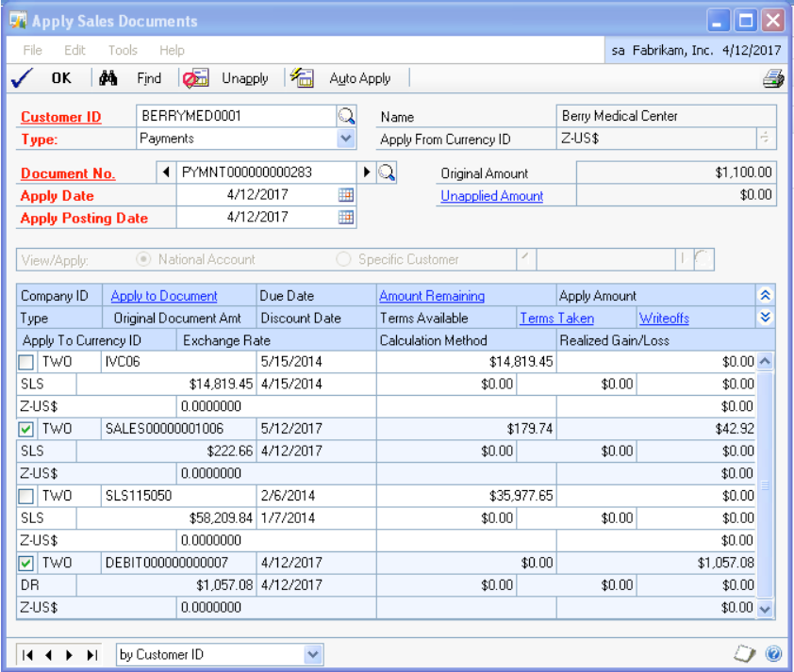
Task: Open the Document No. lookup magnifier
Action: [x=387, y=172]
